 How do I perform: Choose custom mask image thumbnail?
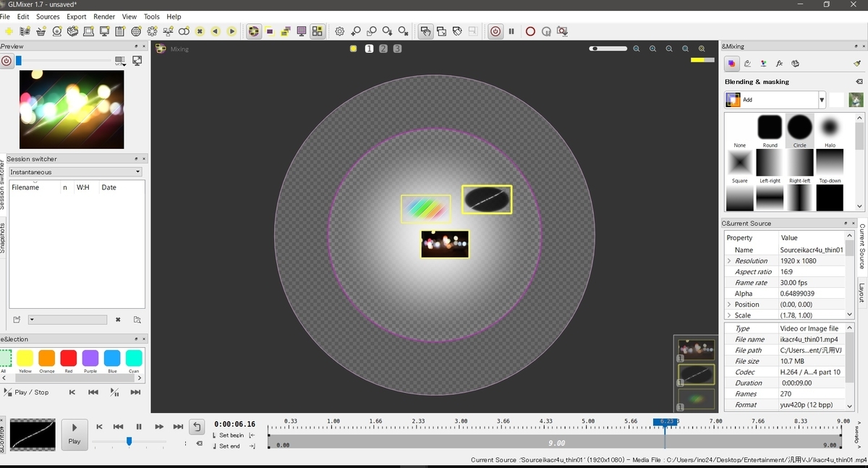(856, 100)
